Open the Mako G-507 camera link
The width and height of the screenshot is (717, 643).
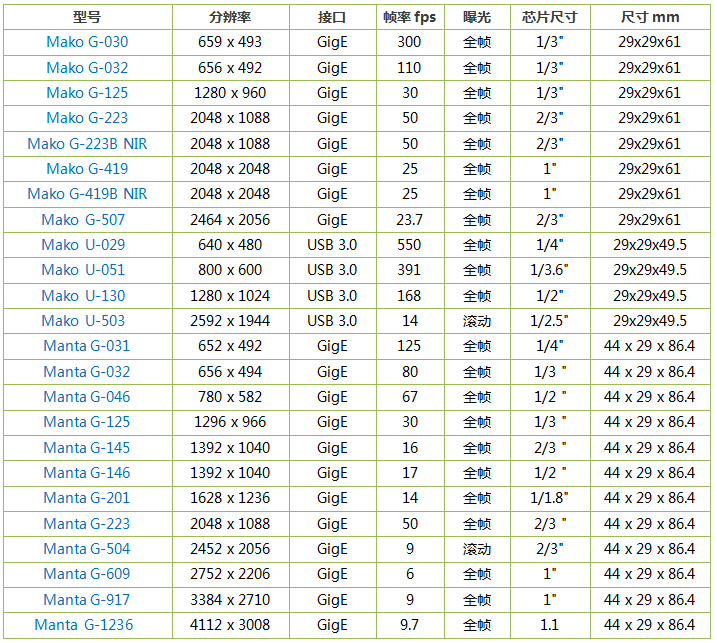(x=83, y=220)
